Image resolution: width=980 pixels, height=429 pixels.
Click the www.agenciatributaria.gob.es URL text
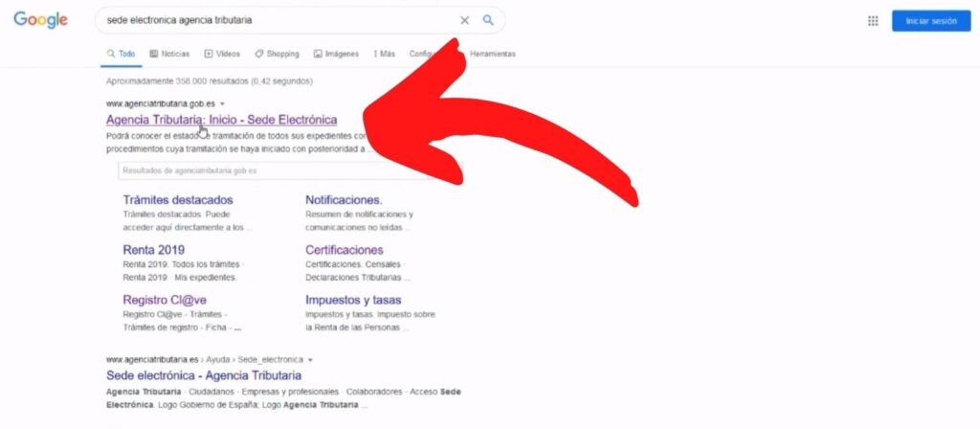tap(161, 103)
